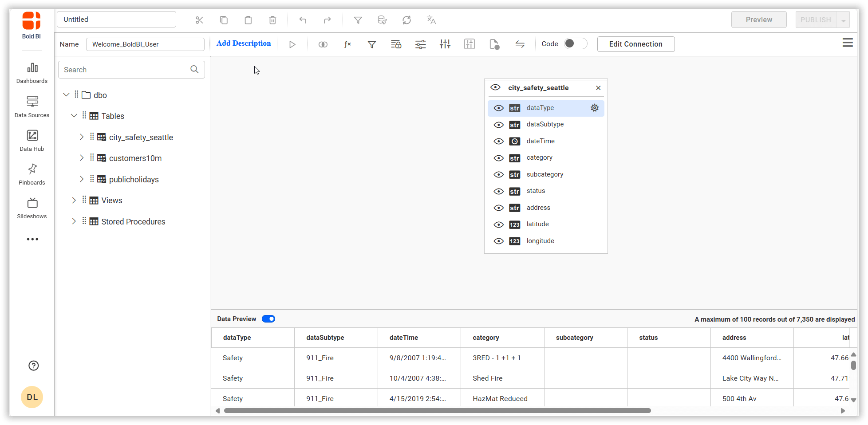Click the locked list icon
This screenshot has height=425, width=868.
pos(396,44)
